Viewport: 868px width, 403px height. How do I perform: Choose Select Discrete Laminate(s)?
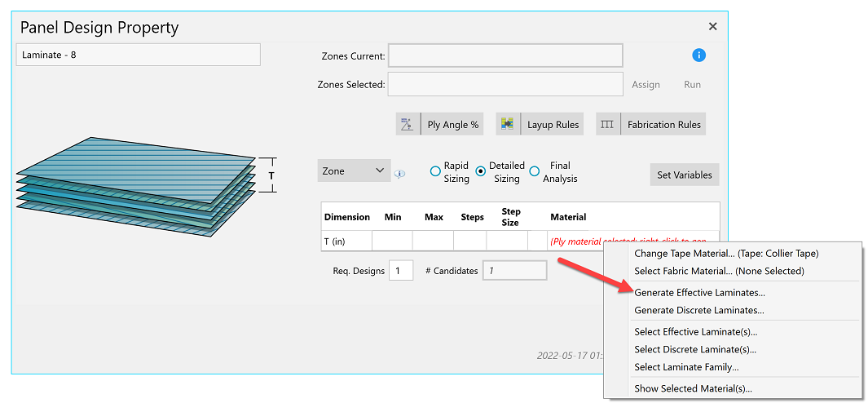(x=695, y=349)
